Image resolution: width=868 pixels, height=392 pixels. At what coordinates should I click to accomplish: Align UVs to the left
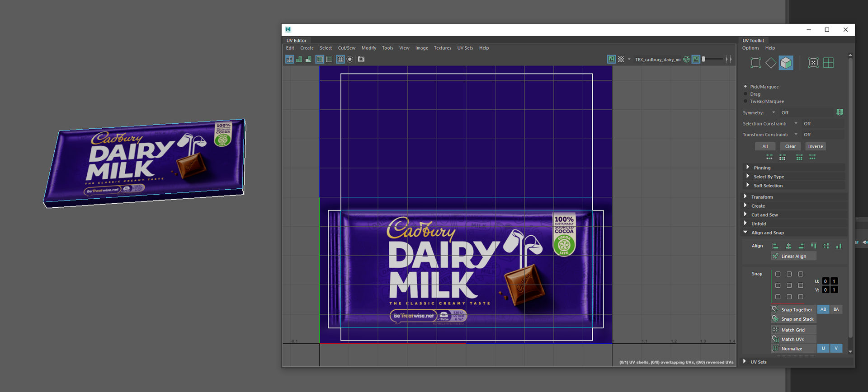(x=775, y=246)
